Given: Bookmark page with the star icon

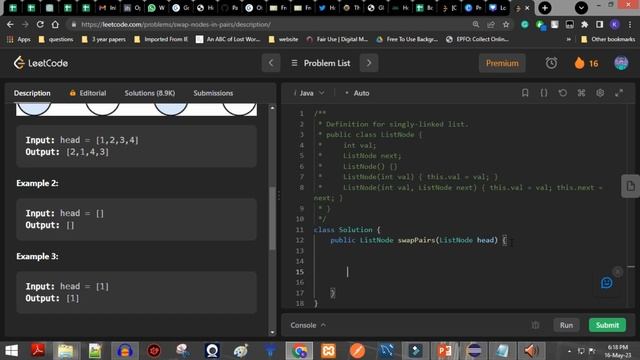Looking at the screenshot, I should [506, 24].
